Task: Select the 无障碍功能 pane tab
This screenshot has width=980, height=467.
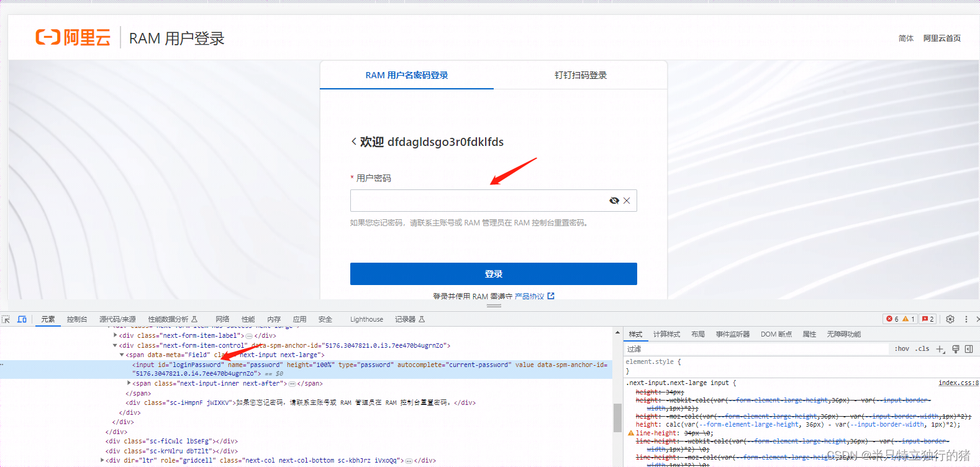Action: pos(844,334)
